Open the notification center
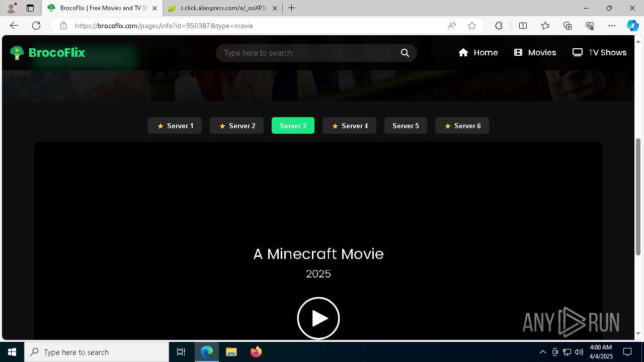This screenshot has width=644, height=362. (627, 352)
